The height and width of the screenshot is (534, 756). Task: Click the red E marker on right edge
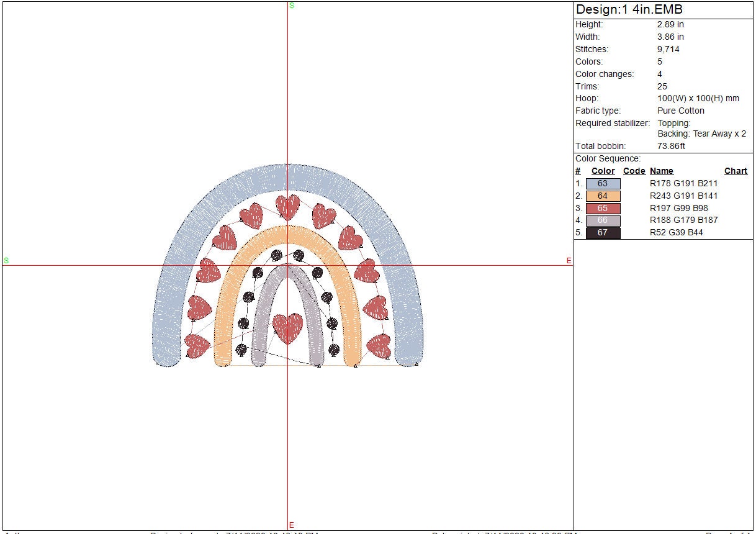[569, 261]
